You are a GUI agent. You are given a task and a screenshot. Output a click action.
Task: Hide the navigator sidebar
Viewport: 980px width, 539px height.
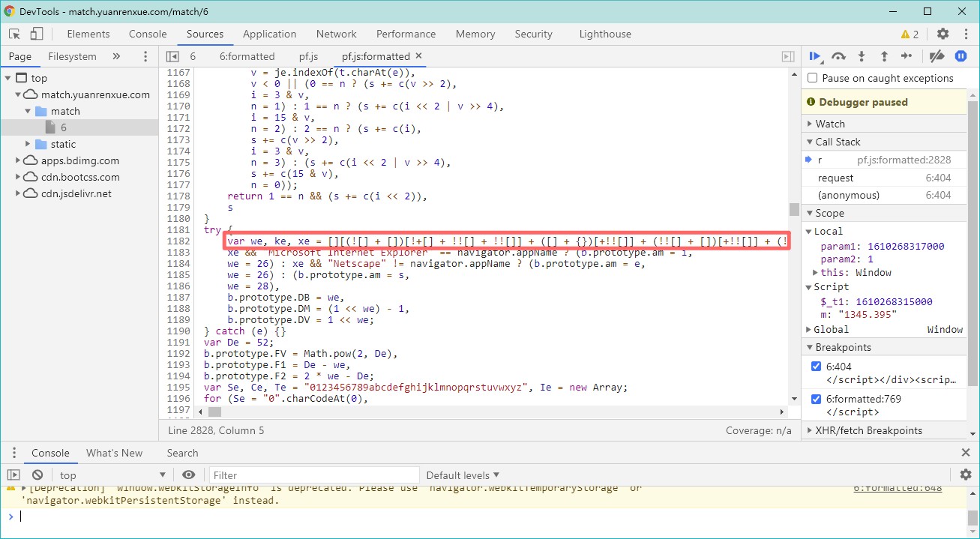tap(172, 56)
